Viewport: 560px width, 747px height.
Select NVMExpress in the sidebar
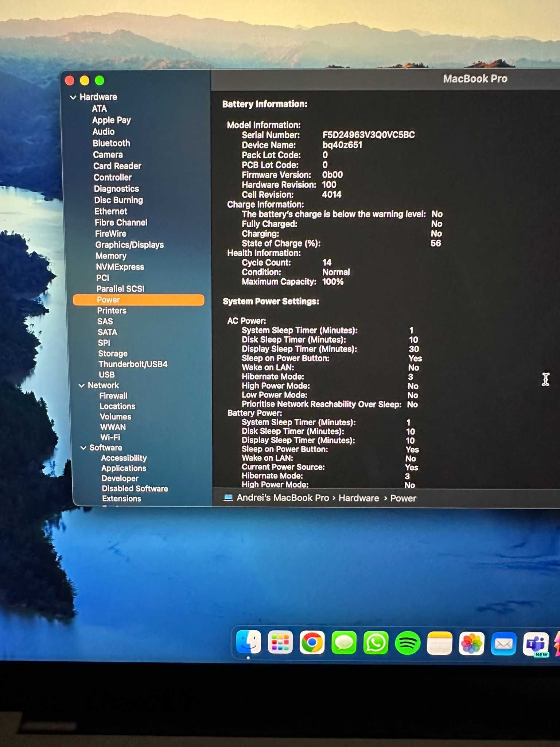coord(120,267)
